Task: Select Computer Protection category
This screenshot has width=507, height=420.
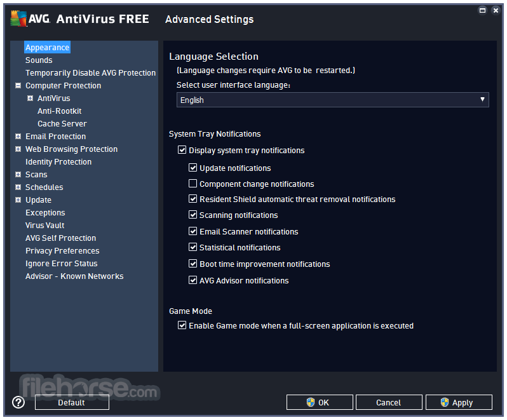Action: (64, 85)
